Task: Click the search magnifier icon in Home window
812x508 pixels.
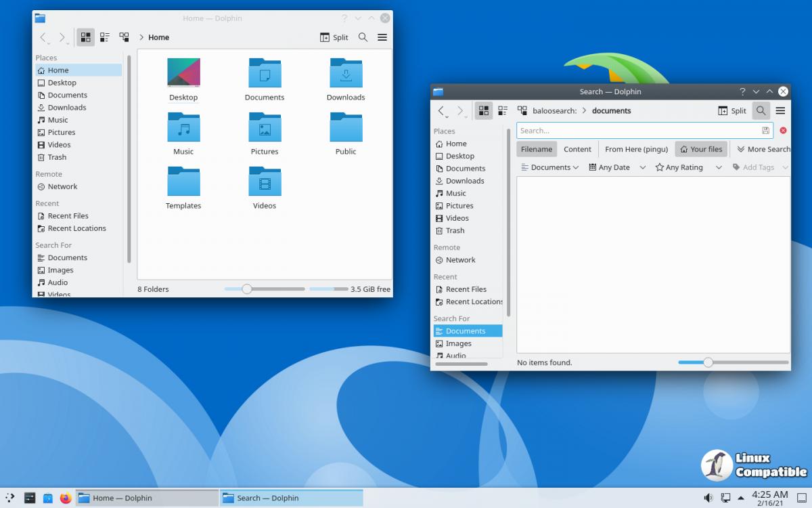Action: (x=363, y=37)
